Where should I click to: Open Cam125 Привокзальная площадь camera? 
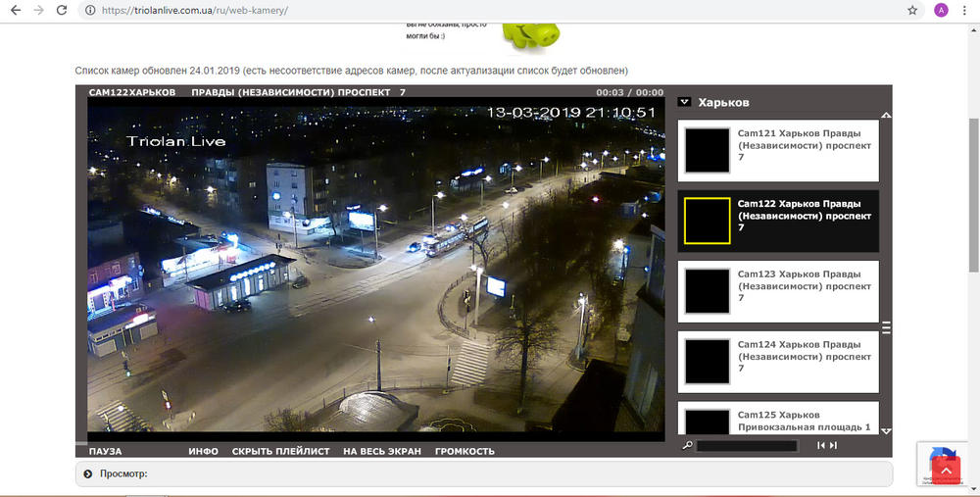click(x=778, y=419)
